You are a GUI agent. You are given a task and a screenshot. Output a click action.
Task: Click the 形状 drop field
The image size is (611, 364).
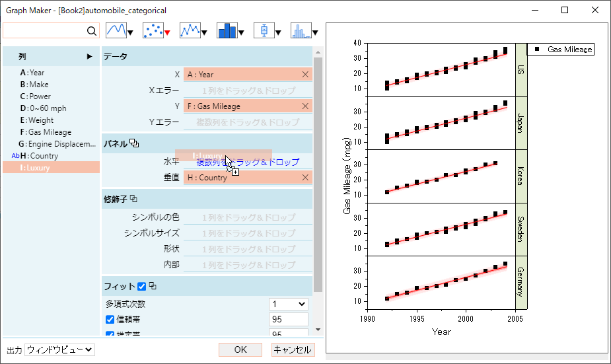[248, 249]
